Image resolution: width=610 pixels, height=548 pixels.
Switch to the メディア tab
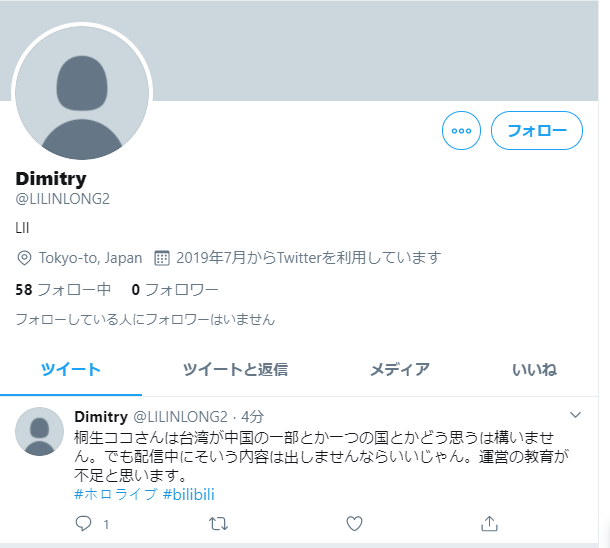(400, 369)
